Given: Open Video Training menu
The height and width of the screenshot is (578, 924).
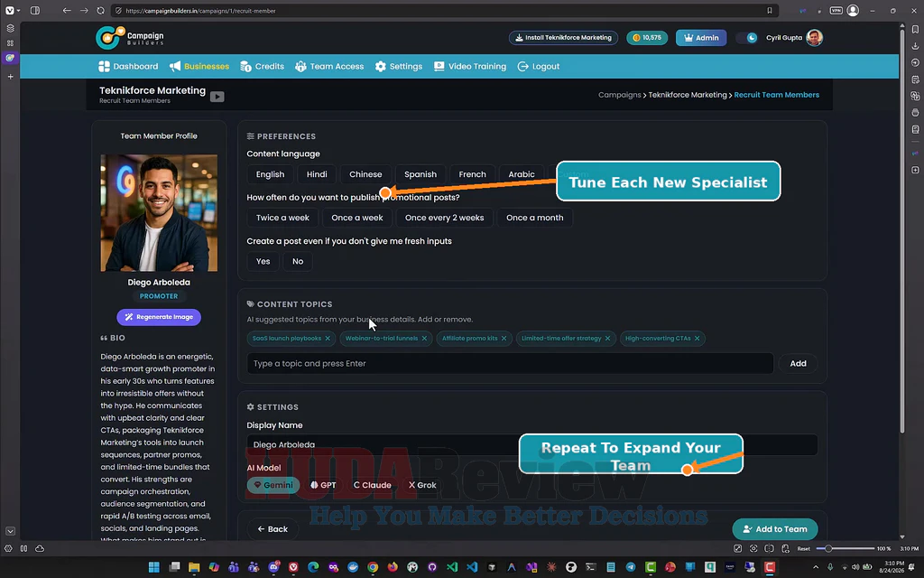Looking at the screenshot, I should pos(470,67).
